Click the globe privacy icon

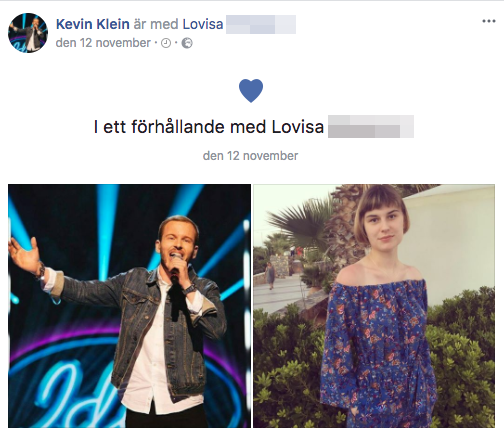(187, 43)
